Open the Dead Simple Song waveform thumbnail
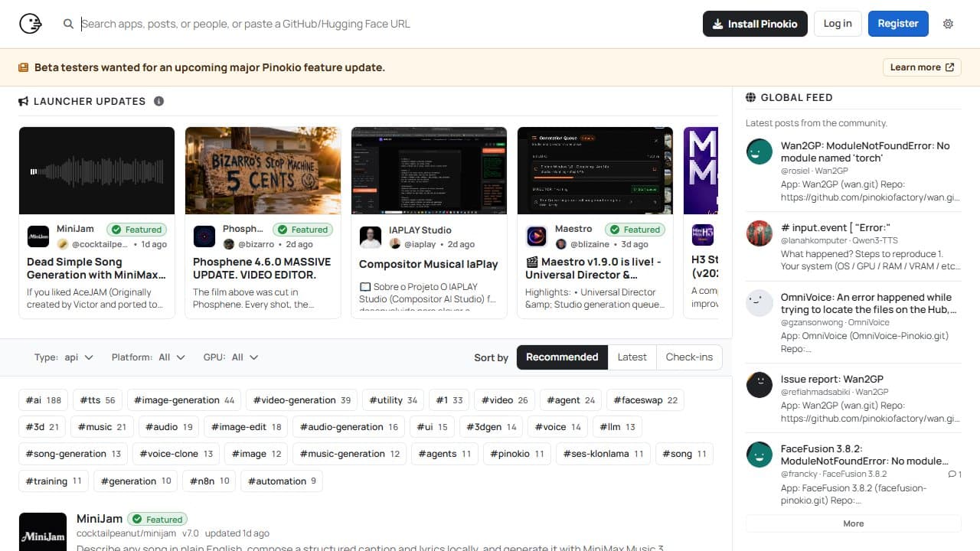 [97, 171]
